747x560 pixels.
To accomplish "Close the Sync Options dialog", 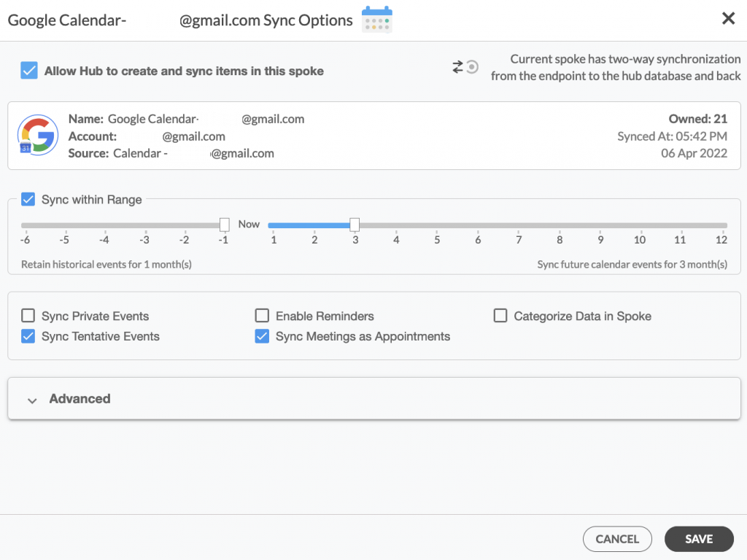I will click(728, 18).
